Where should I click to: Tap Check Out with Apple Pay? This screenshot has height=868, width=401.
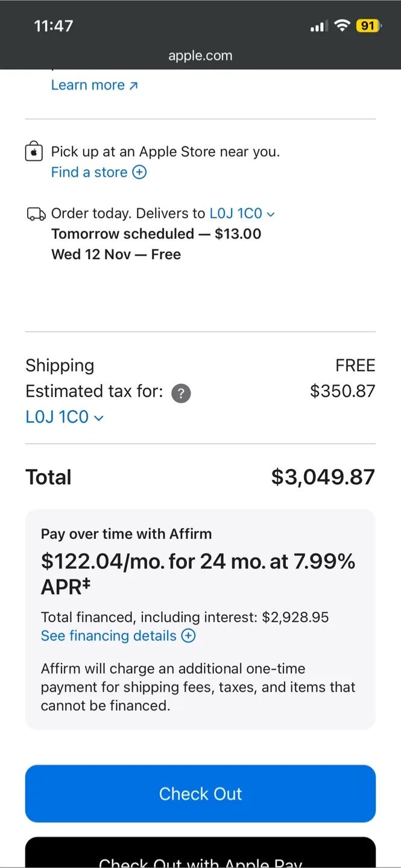tap(200, 862)
